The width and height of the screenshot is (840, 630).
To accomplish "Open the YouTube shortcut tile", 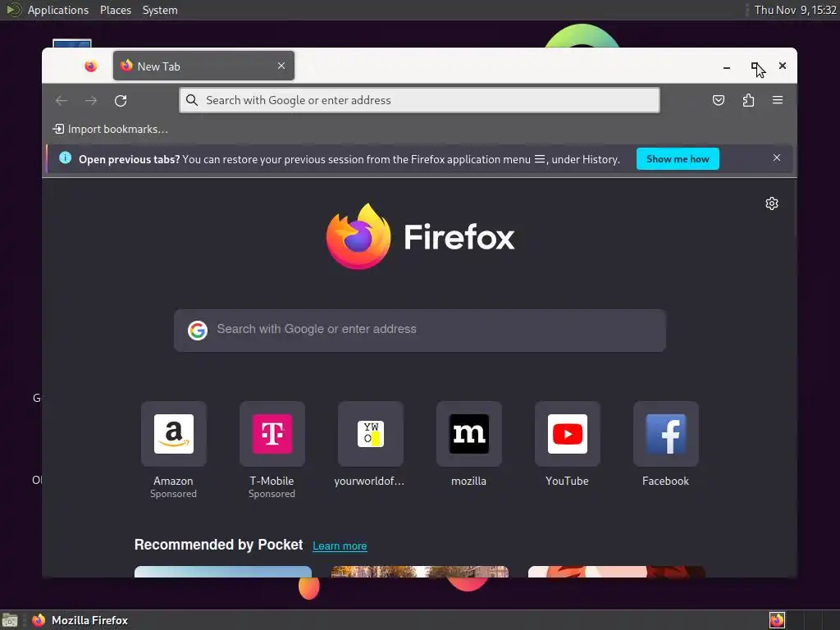I will click(x=568, y=434).
